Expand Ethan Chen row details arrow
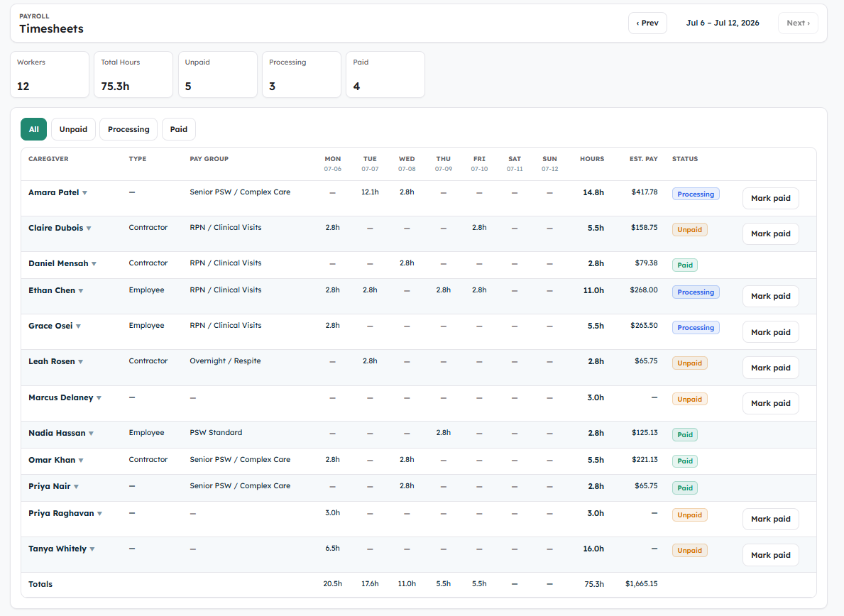 (81, 290)
